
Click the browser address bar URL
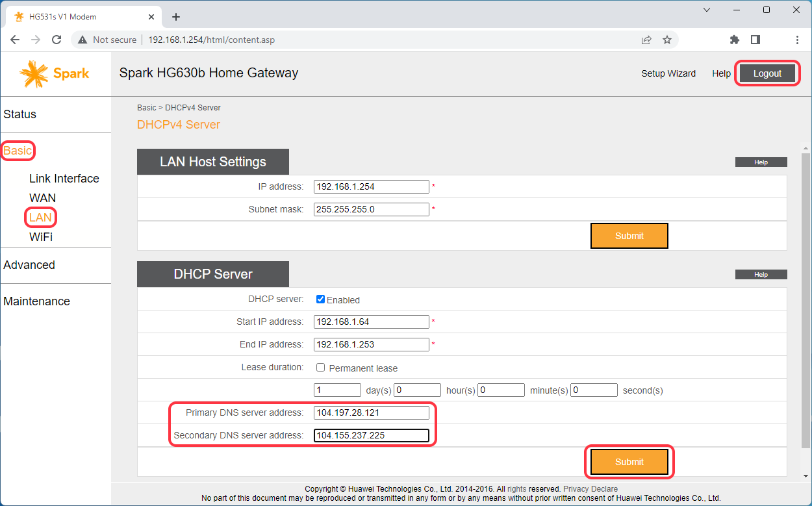tap(211, 40)
